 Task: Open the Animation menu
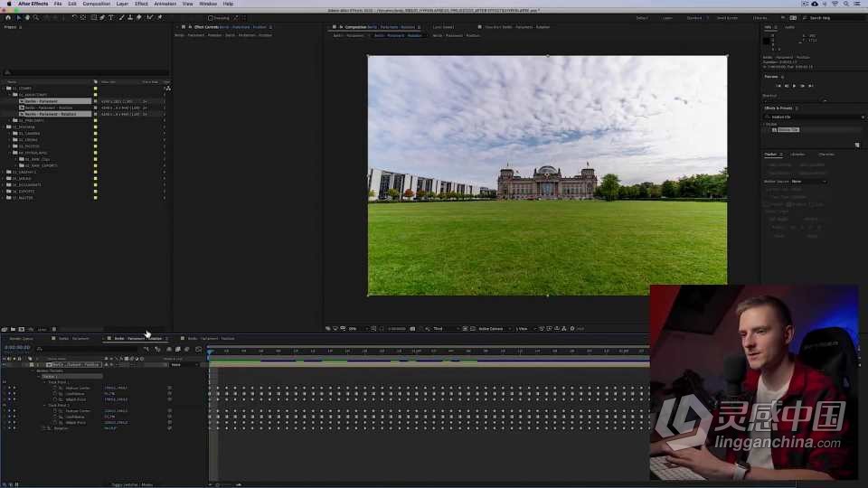pyautogui.click(x=165, y=4)
